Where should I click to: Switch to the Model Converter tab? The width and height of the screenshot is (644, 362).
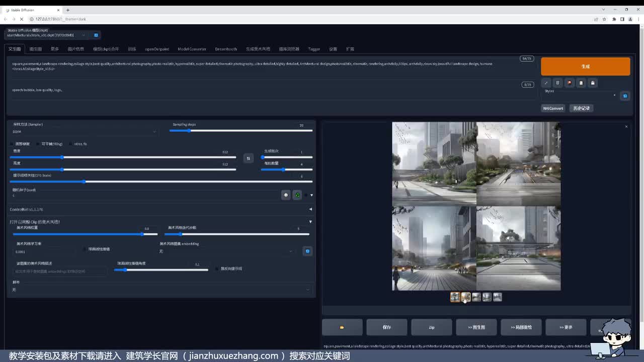[192, 49]
